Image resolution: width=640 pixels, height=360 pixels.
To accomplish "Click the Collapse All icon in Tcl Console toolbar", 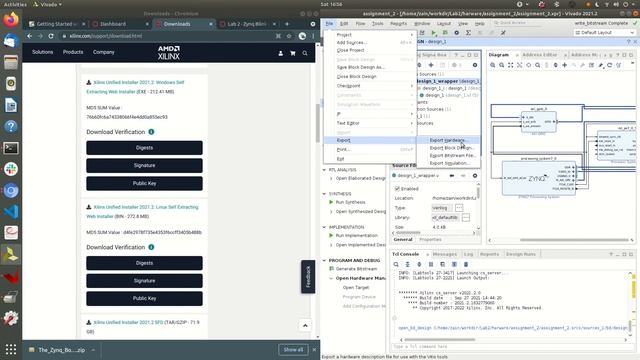I will 407,264.
